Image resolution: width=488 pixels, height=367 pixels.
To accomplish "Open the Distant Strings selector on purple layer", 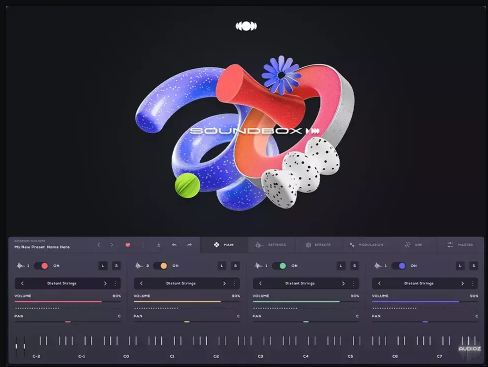I will [x=419, y=284].
